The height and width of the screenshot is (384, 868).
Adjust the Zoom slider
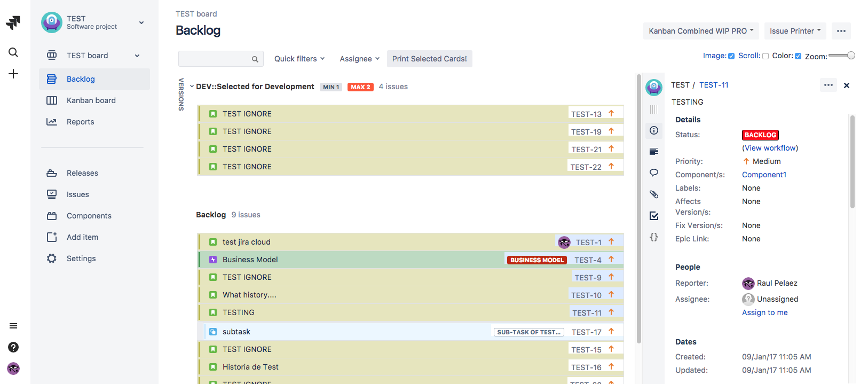[851, 56]
